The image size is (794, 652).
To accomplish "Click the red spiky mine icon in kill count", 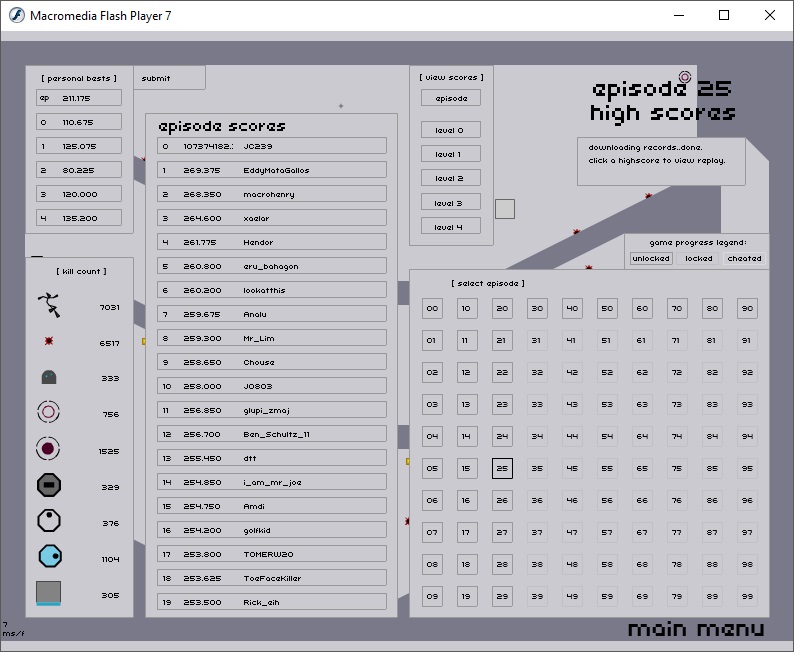I will point(49,342).
